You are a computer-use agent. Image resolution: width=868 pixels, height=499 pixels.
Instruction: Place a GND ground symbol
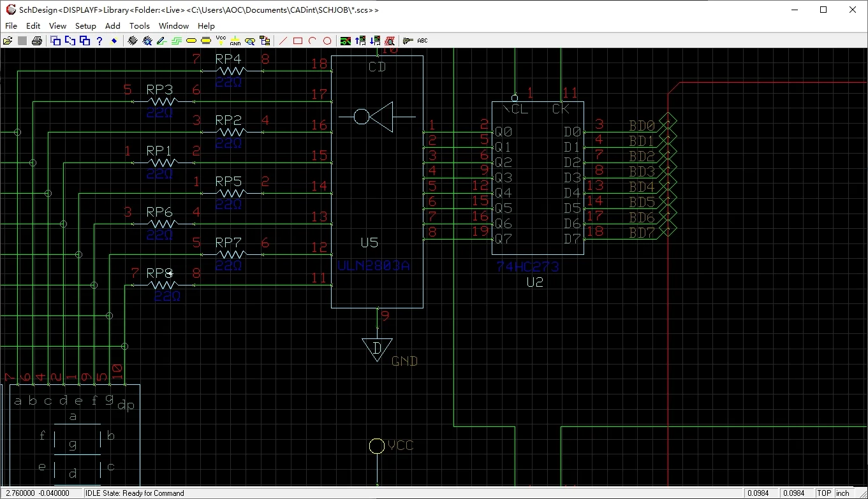click(x=235, y=40)
